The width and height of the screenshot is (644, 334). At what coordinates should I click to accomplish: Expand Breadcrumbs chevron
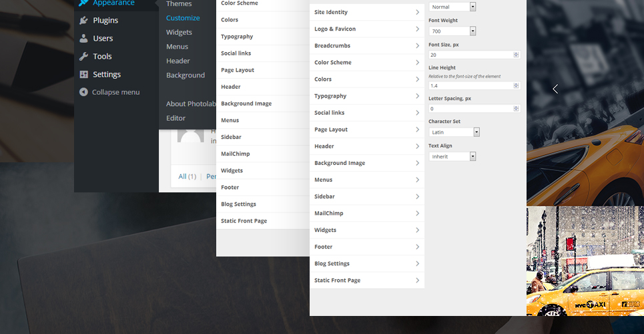417,45
